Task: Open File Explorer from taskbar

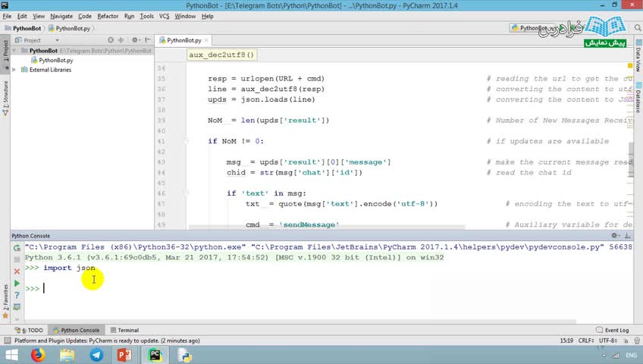Action: [67, 355]
